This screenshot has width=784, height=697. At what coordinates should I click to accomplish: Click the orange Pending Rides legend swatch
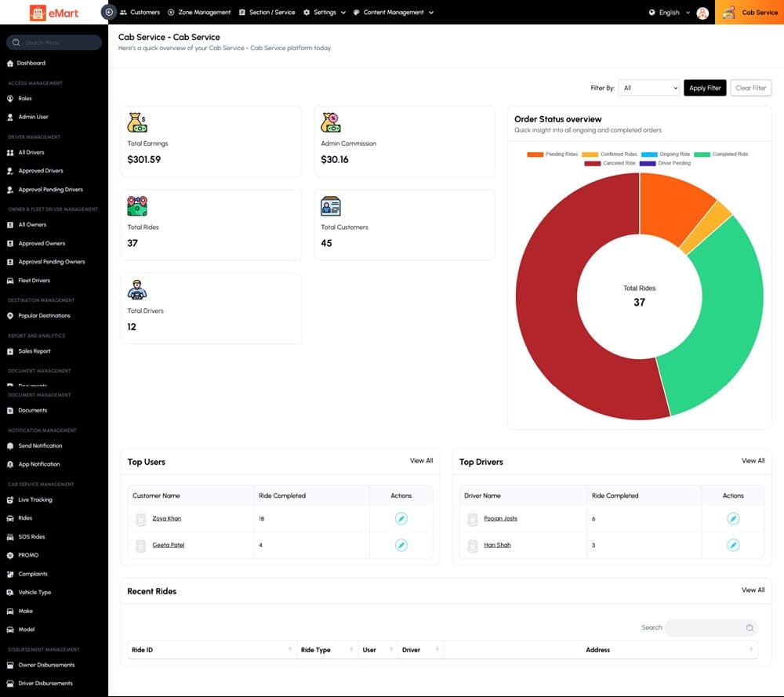[535, 154]
